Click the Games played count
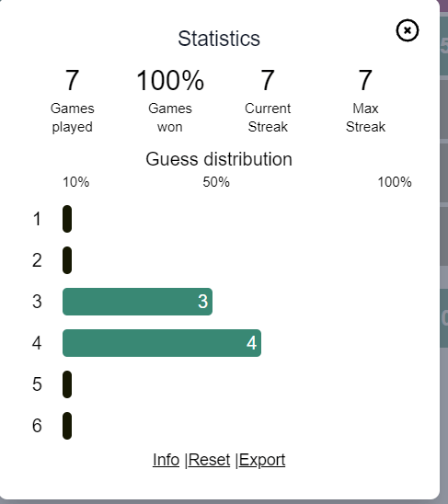This screenshot has width=448, height=504. (x=72, y=80)
